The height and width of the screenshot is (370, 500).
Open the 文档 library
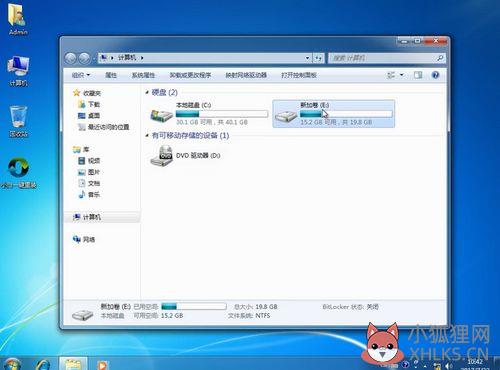click(89, 183)
